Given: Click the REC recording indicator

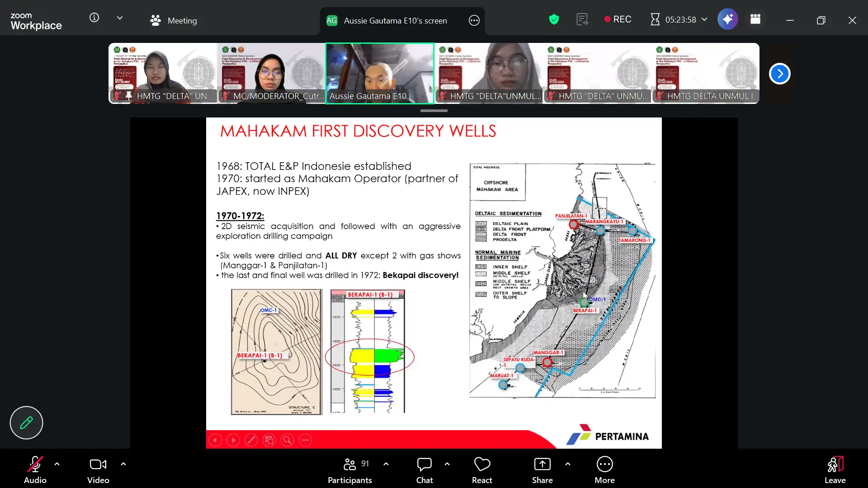Looking at the screenshot, I should 618,19.
